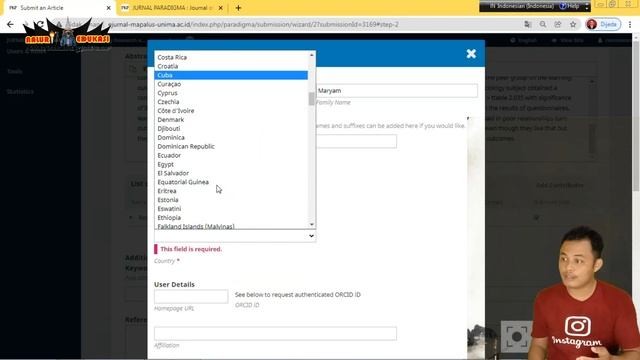Select Dominican Republic in country list
The width and height of the screenshot is (640, 360).
[x=231, y=147]
